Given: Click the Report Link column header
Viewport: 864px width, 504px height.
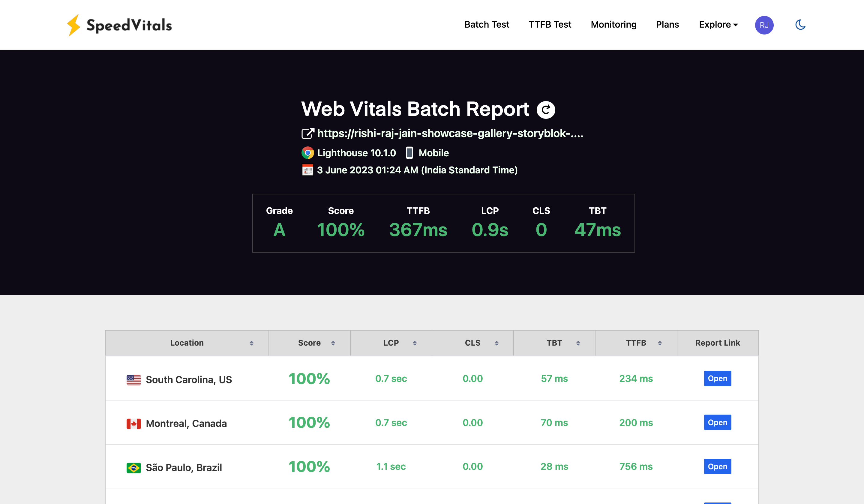Looking at the screenshot, I should coord(718,343).
